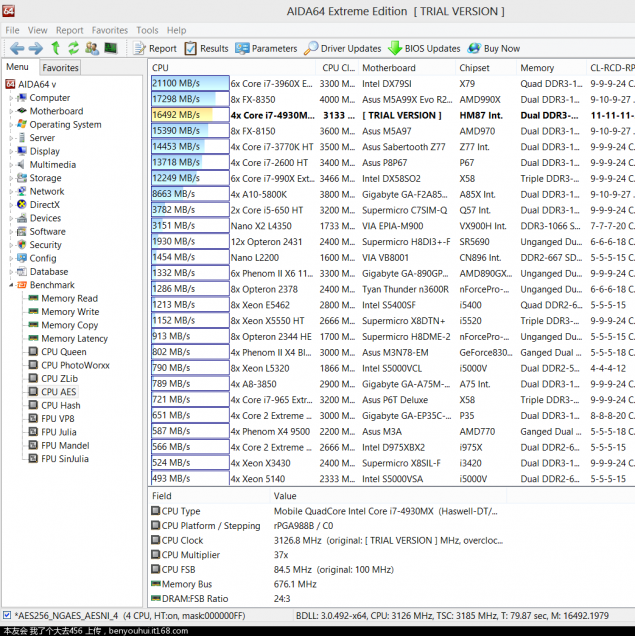
Task: Expand the Storage tree node
Action: [11, 178]
